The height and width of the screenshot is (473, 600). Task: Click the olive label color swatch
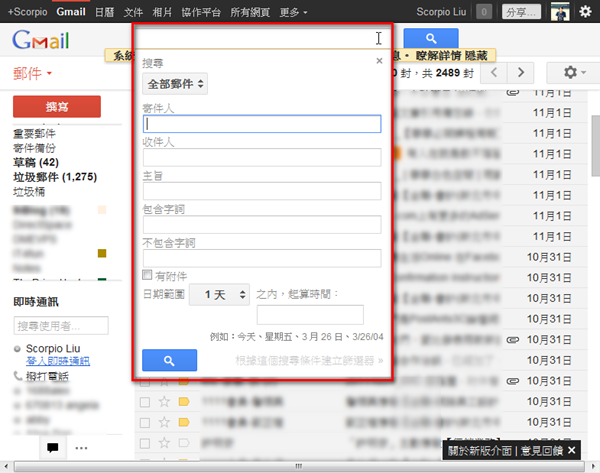coord(102,253)
